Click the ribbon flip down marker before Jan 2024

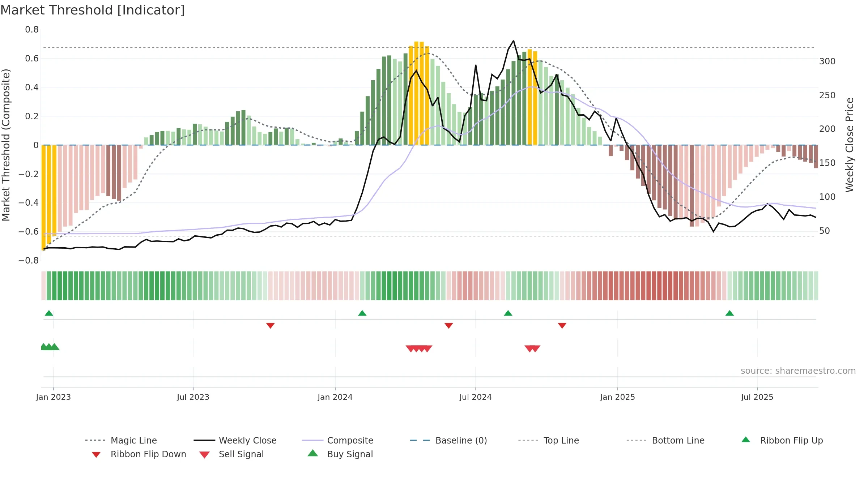[270, 326]
